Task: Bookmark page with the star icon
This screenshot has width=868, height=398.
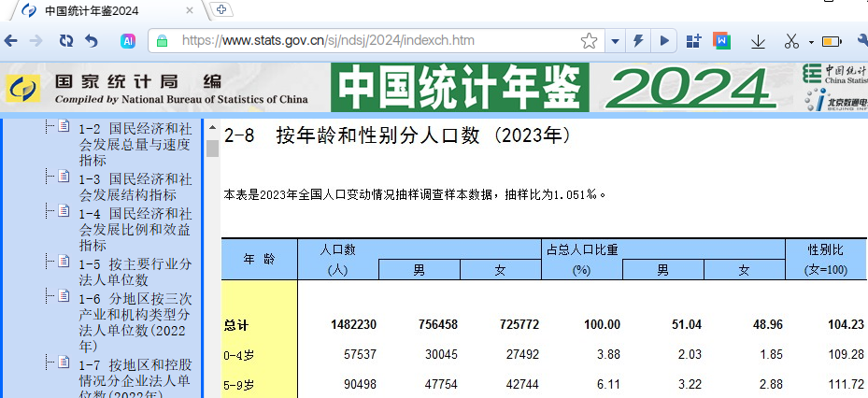Action: coord(589,41)
